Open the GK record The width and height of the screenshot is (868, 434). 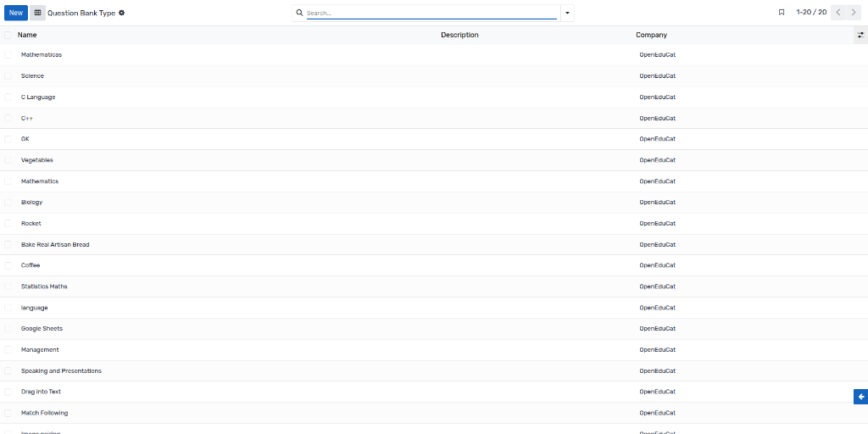click(25, 139)
